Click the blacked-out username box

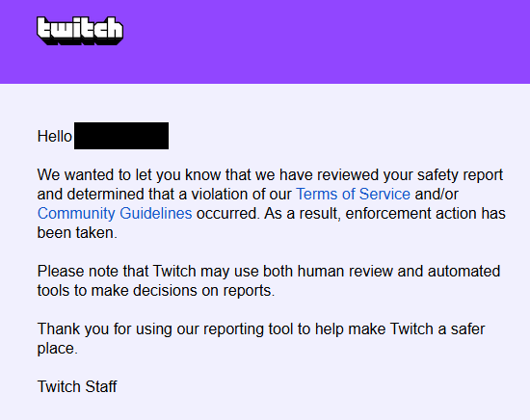pos(121,136)
